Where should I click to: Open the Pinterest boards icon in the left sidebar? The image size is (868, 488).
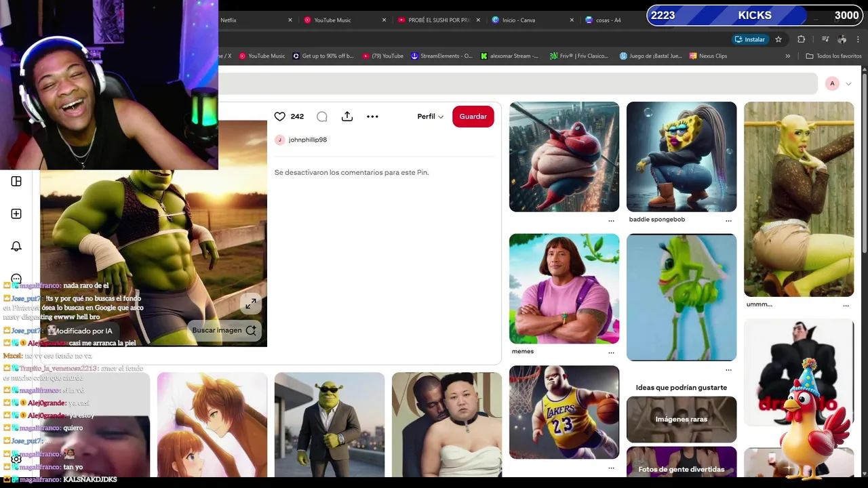(16, 181)
